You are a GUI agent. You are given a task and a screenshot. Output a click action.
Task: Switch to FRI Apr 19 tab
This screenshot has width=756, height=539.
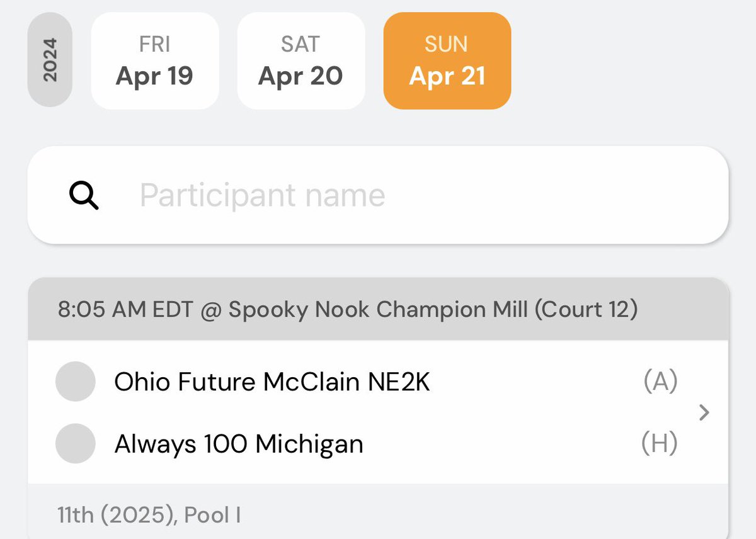(x=155, y=61)
